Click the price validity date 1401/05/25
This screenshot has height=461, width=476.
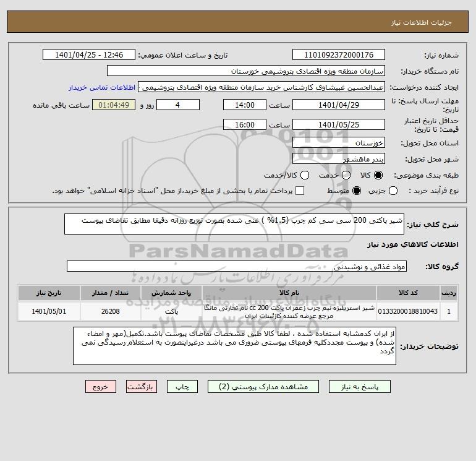tap(339, 124)
